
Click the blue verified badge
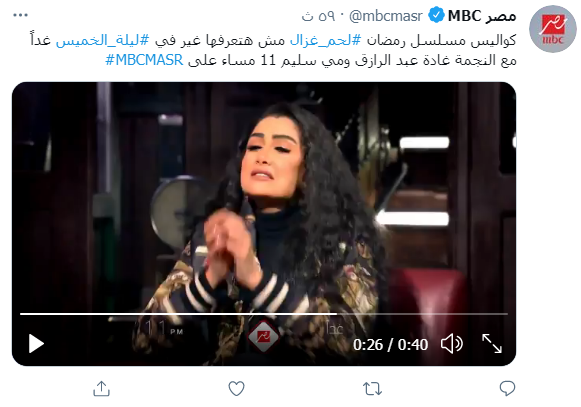coord(436,16)
